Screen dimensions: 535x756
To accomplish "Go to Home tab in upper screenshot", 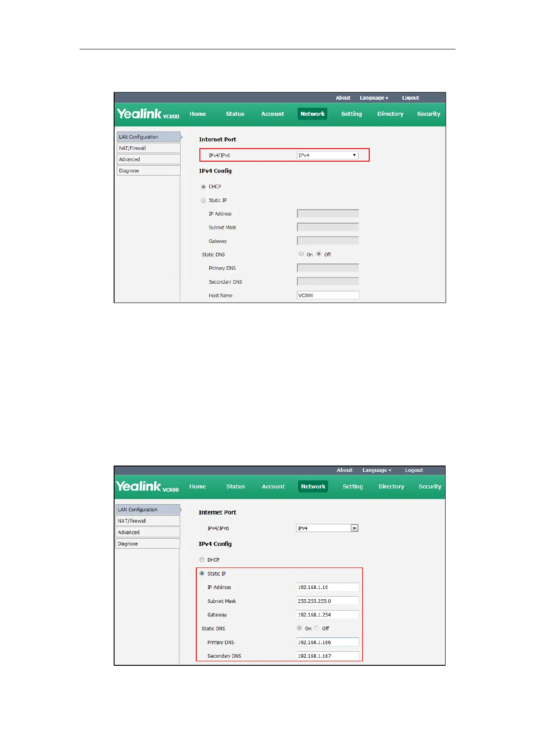I will tap(198, 114).
